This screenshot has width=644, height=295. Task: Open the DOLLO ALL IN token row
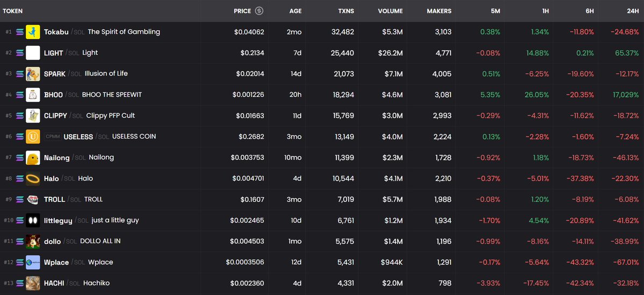pos(322,241)
